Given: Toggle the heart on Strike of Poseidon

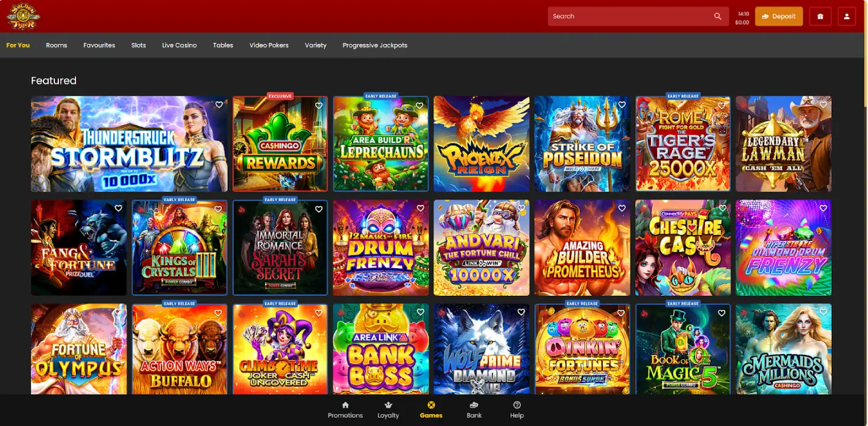Looking at the screenshot, I should coord(621,104).
